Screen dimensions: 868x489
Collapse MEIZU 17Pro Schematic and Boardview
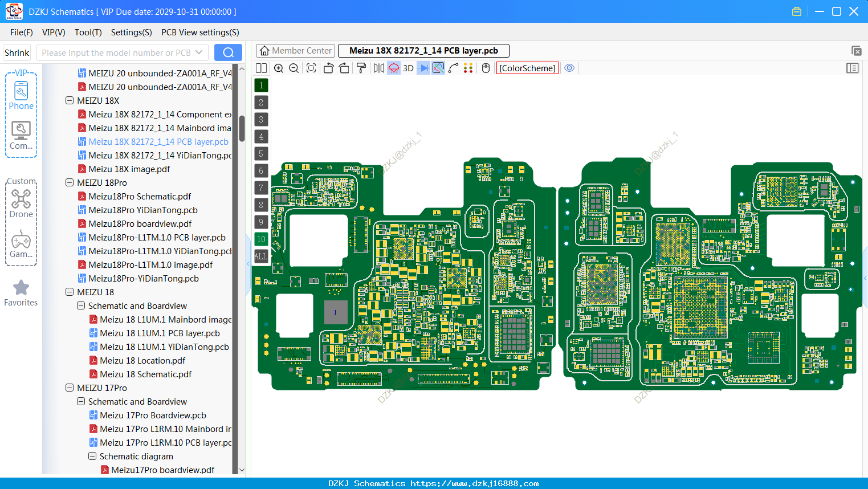(81, 401)
